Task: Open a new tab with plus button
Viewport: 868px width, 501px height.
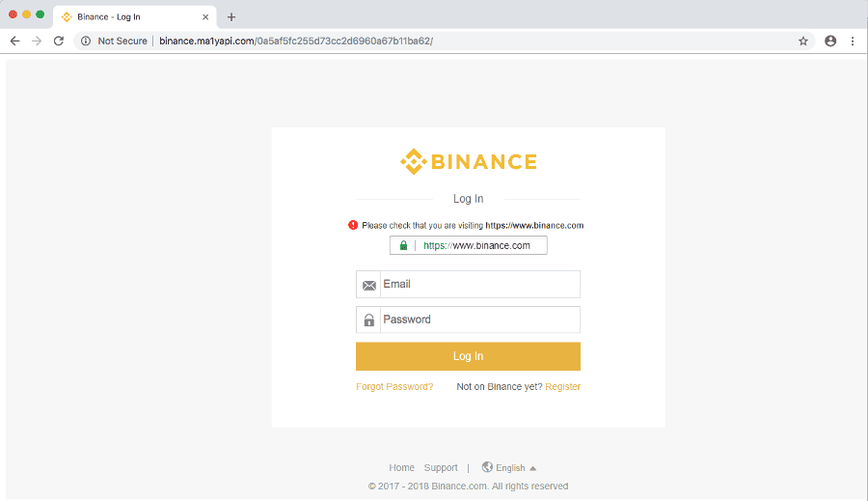Action: pyautogui.click(x=231, y=17)
